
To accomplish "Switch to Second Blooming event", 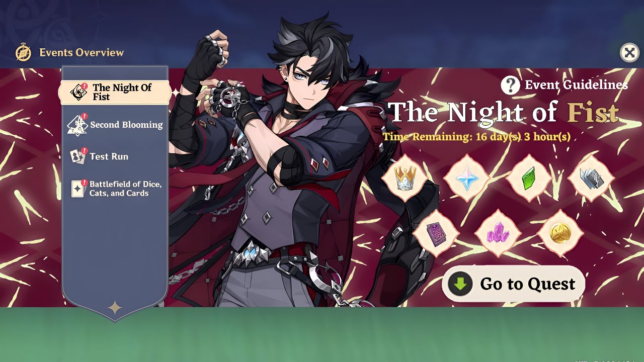I will tap(115, 125).
